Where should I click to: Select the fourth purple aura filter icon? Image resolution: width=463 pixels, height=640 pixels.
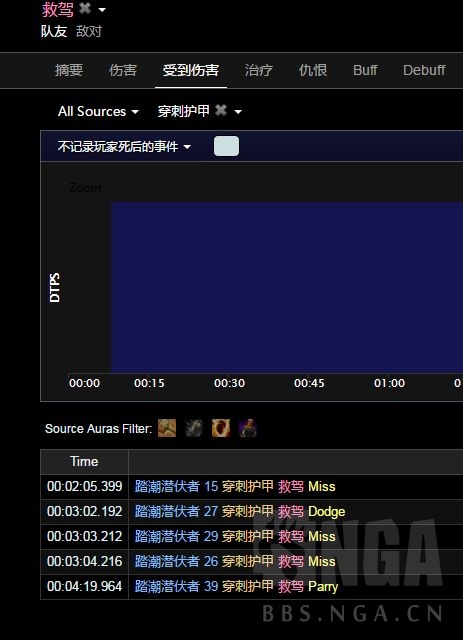tap(248, 428)
